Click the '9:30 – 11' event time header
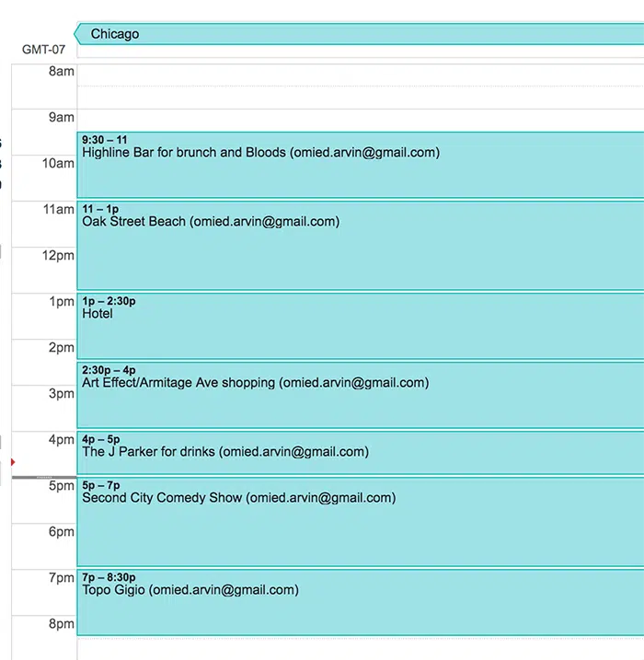Image resolution: width=644 pixels, height=660 pixels. point(105,140)
